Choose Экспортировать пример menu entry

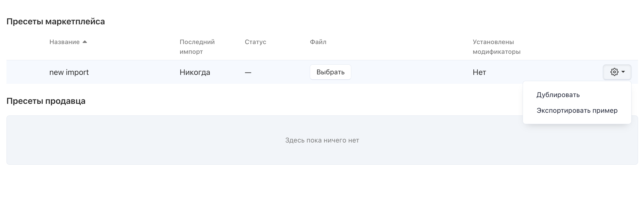point(577,111)
